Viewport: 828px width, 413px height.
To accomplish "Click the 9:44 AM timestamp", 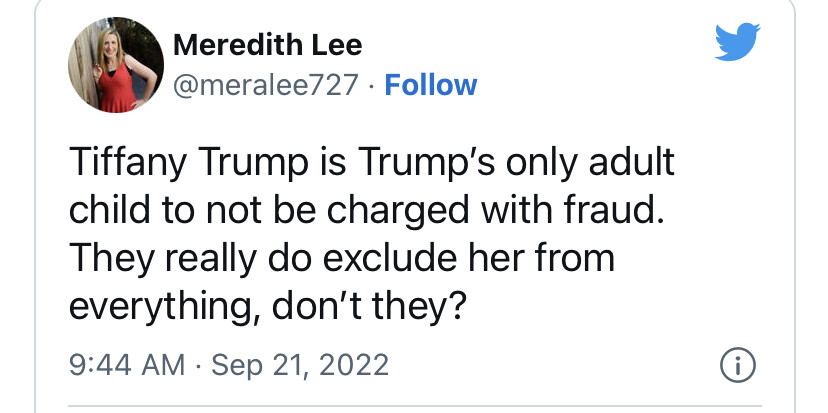I will coord(127,365).
